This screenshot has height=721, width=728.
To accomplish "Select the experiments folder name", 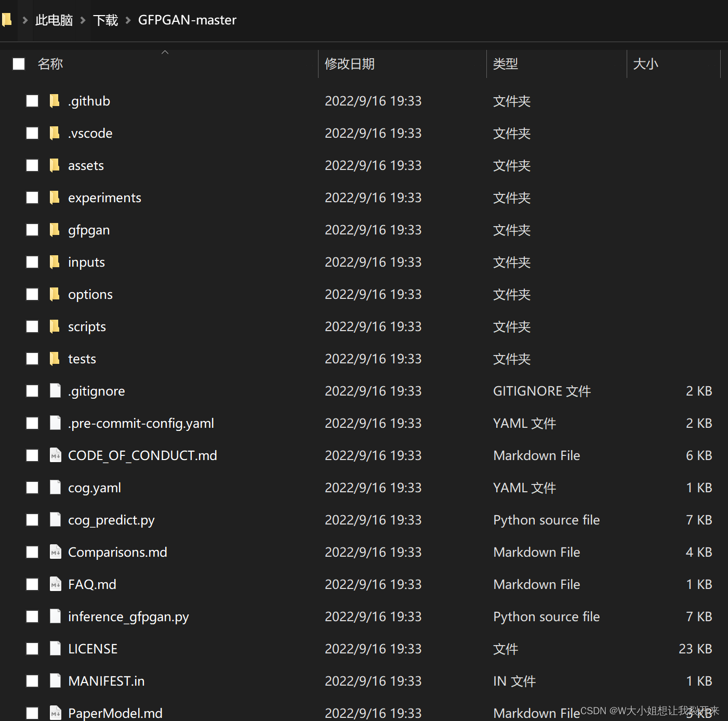I will click(104, 198).
